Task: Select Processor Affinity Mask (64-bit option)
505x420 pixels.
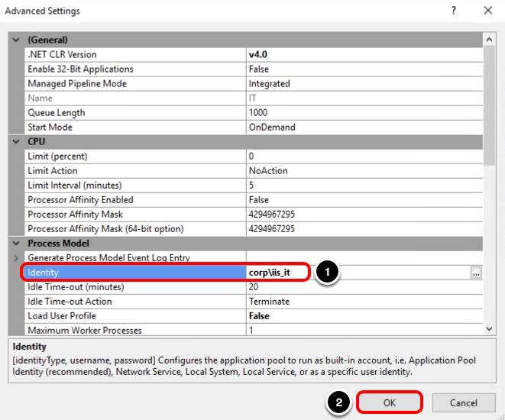Action: pos(135,229)
